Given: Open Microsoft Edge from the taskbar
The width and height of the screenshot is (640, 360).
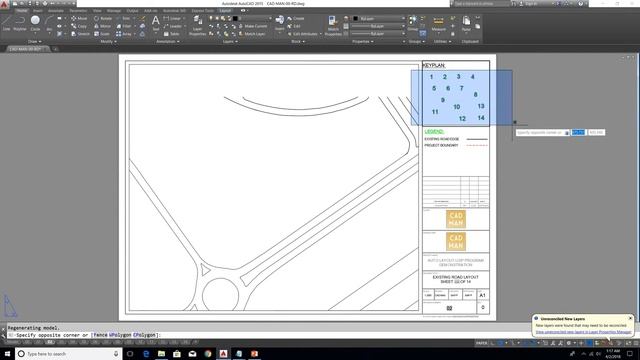Looking at the screenshot, I should point(146,353).
